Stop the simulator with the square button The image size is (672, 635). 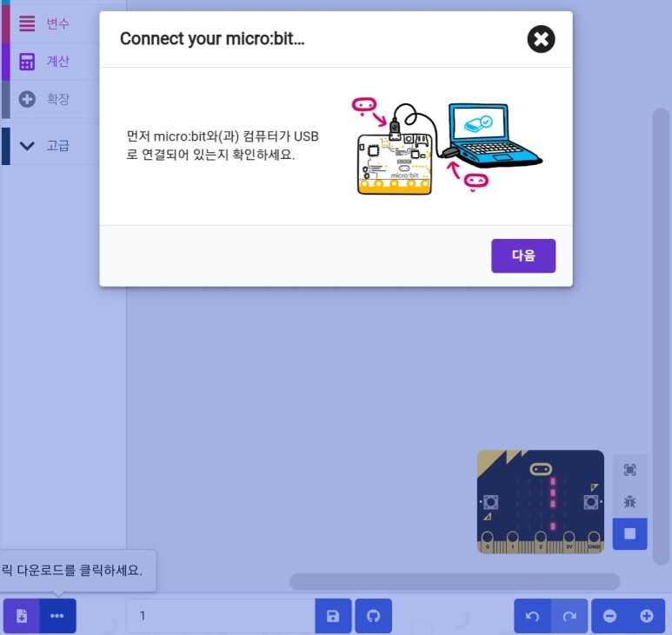[629, 533]
